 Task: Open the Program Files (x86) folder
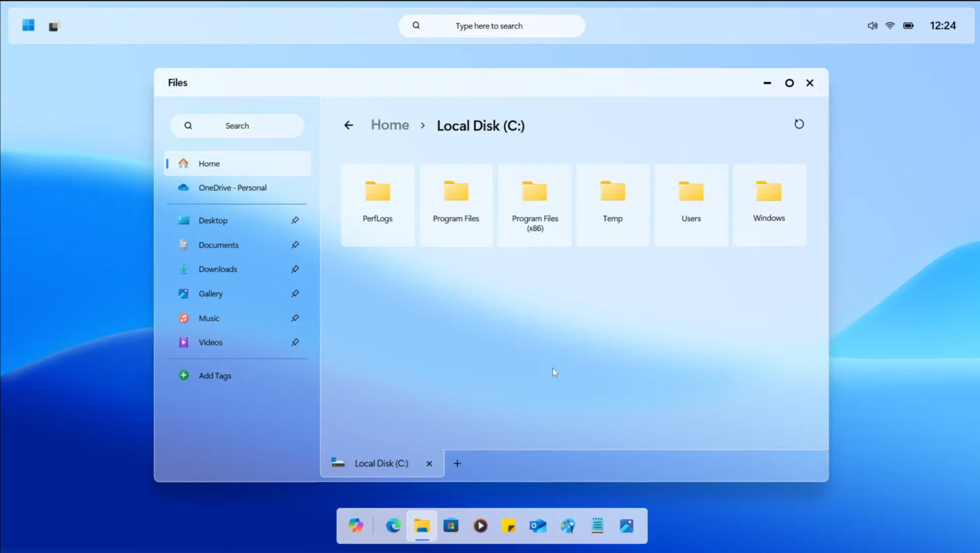point(535,198)
